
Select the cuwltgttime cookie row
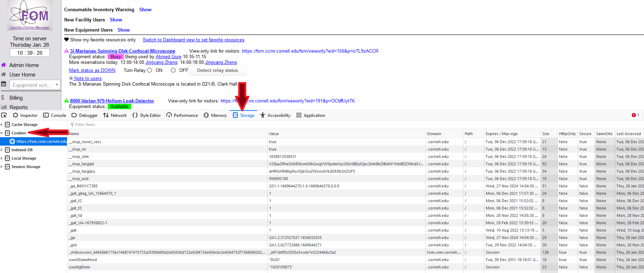tap(355, 267)
